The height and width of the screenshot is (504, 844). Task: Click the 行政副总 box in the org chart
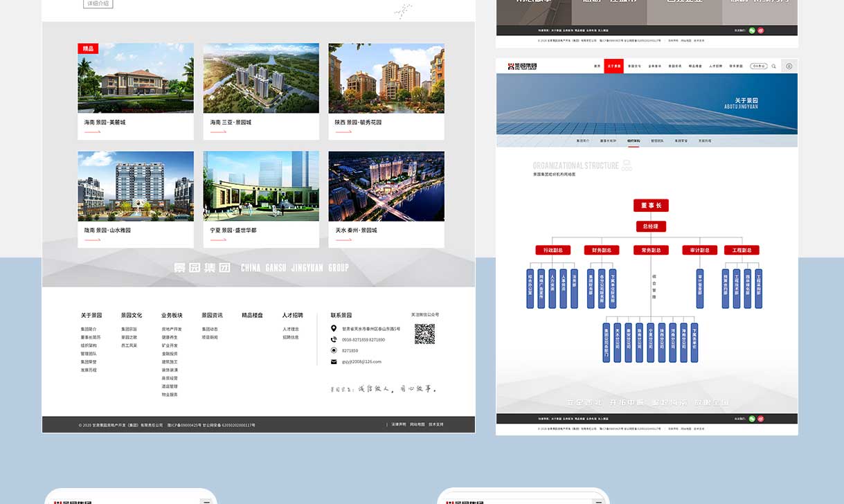553,250
